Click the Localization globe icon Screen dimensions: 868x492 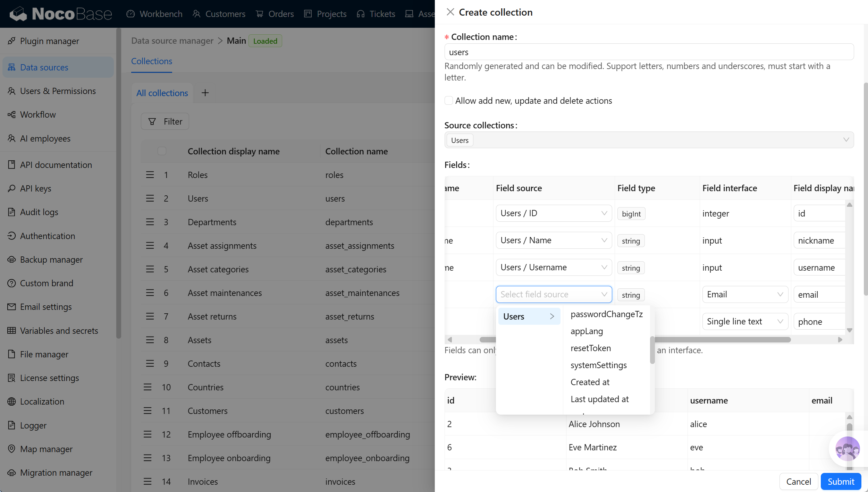pyautogui.click(x=11, y=401)
